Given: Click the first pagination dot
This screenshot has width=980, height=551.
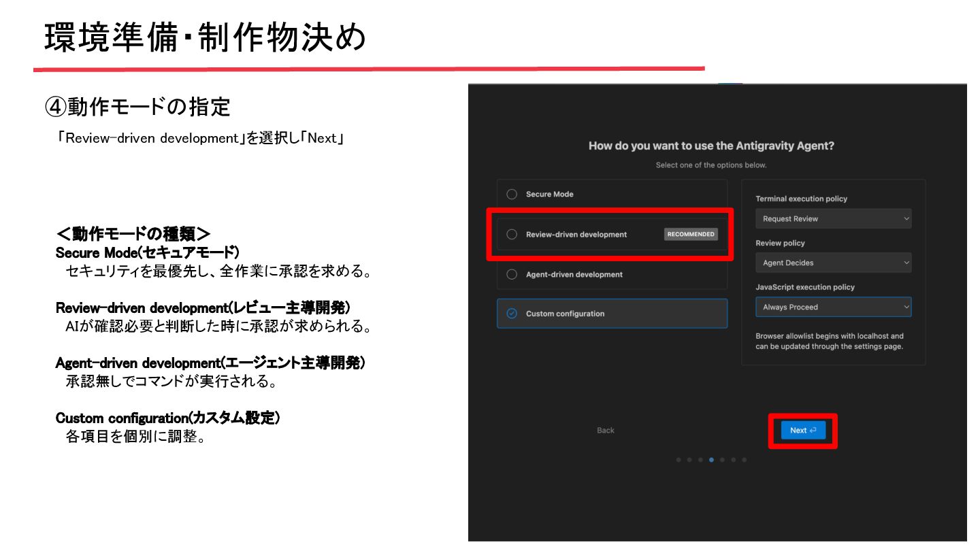Looking at the screenshot, I should tap(679, 460).
